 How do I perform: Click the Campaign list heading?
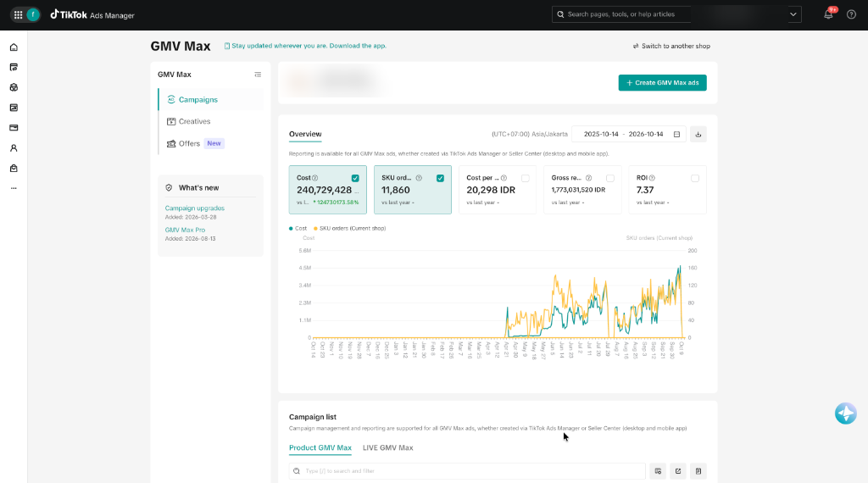(312, 417)
